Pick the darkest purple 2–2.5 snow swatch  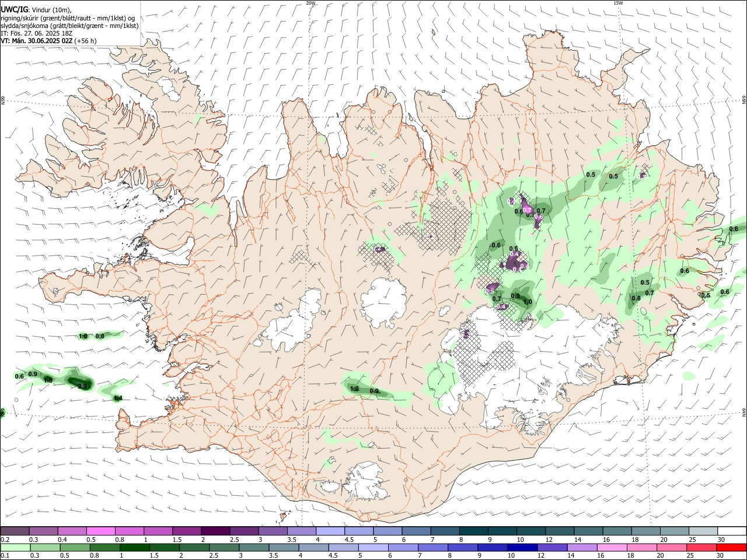pyautogui.click(x=215, y=531)
